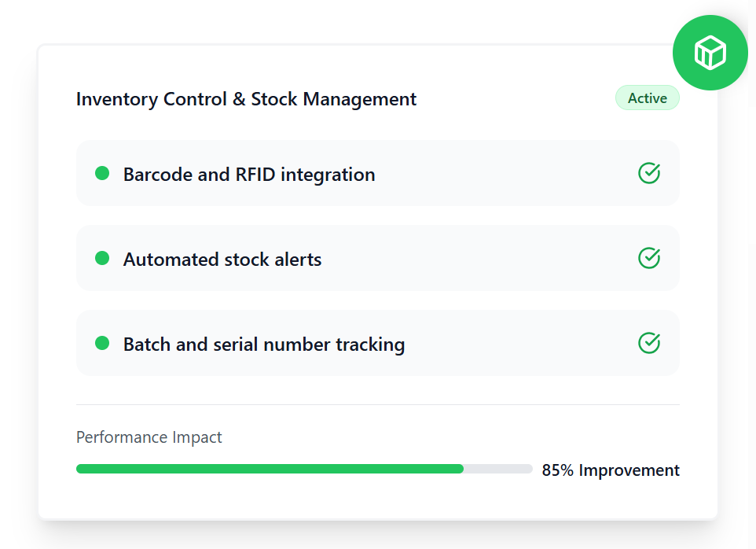Click the Active status badge

647,98
